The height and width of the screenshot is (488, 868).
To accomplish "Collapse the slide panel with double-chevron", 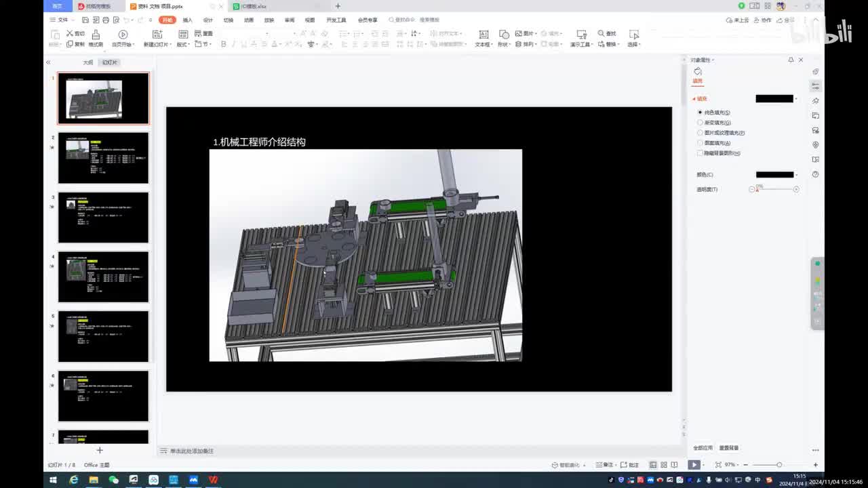I will pyautogui.click(x=48, y=62).
